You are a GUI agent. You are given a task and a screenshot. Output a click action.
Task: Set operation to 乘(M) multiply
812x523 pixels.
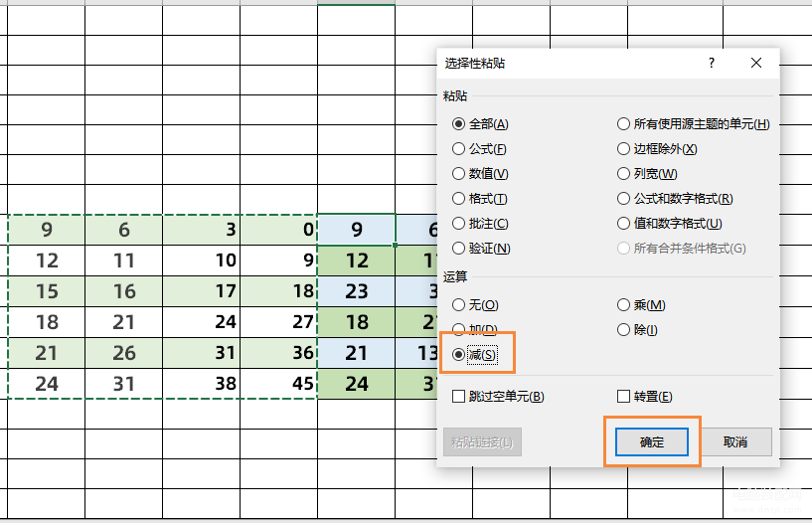(641, 305)
